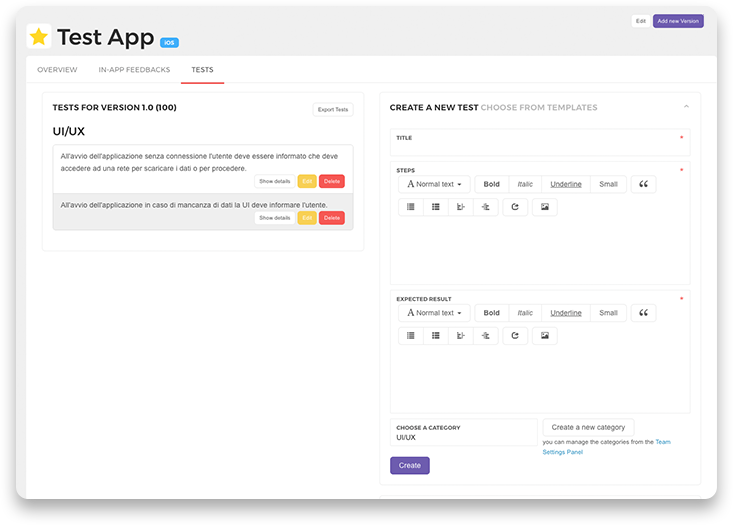The image size is (733, 525).
Task: Toggle Underline in Expected Result editor
Action: (x=566, y=313)
